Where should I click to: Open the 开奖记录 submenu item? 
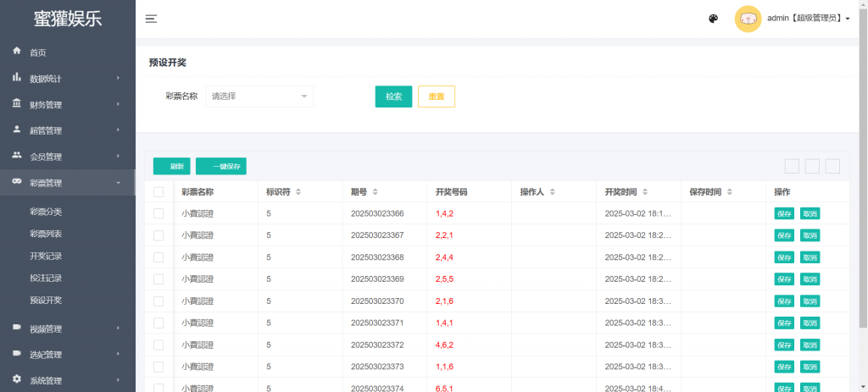[46, 256]
